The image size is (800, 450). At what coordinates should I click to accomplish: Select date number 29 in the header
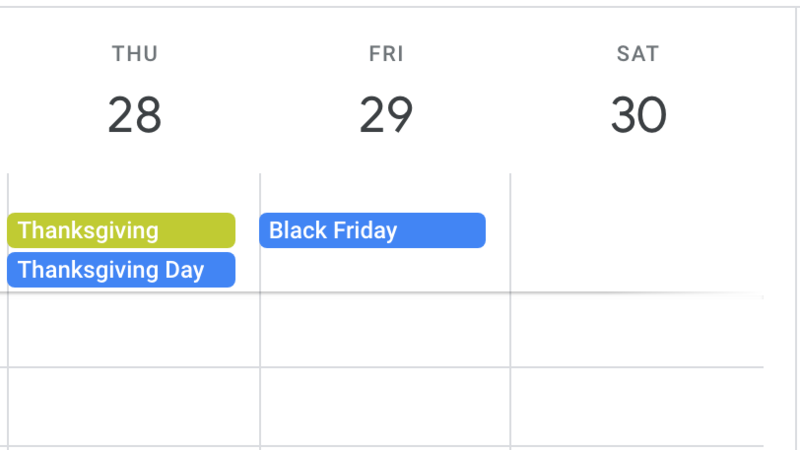click(x=386, y=116)
